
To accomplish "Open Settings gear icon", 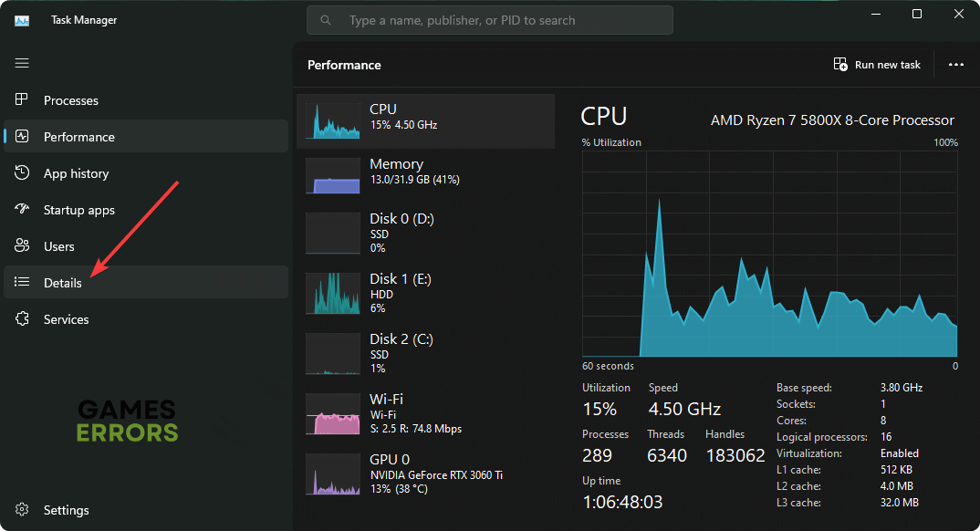I will 23,510.
